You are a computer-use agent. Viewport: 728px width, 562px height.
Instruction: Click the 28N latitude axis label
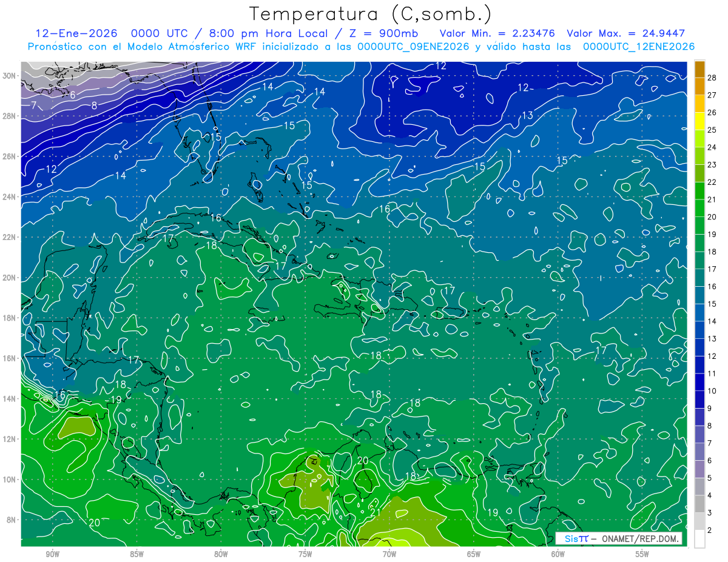10,116
